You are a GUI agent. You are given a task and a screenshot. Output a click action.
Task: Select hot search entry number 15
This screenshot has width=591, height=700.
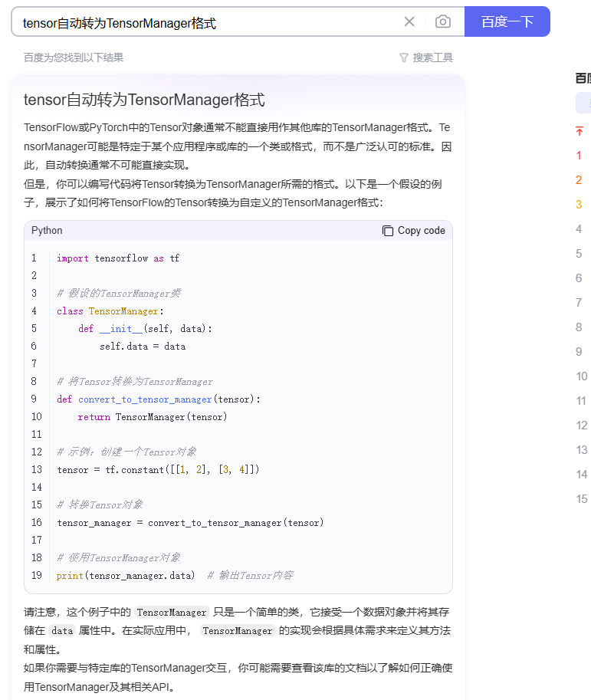click(581, 499)
